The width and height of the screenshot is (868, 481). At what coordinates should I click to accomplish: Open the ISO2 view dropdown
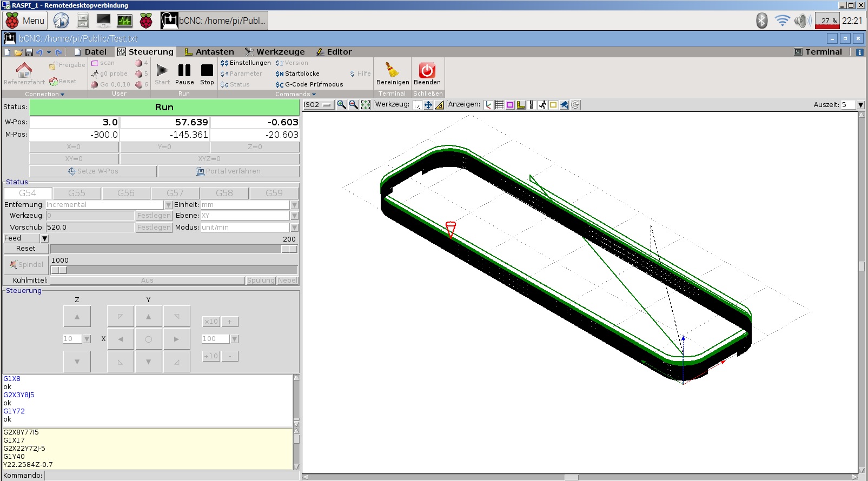318,105
